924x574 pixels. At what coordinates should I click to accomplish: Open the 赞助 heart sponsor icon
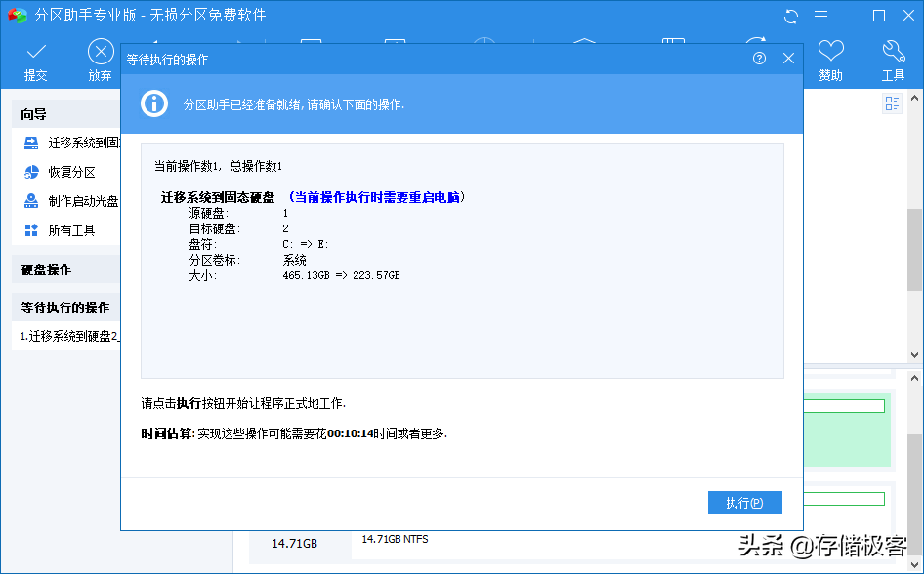(x=830, y=50)
